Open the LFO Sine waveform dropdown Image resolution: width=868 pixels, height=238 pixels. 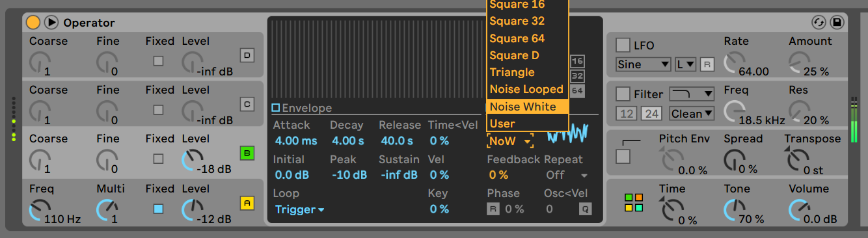pyautogui.click(x=643, y=64)
